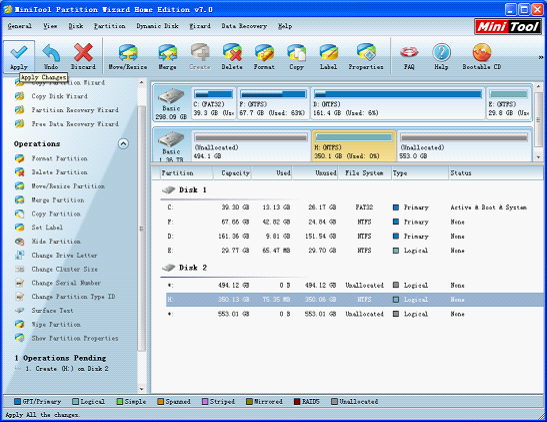The image size is (547, 422).
Task: Click the Copy partition toolbar icon
Action: tap(296, 56)
